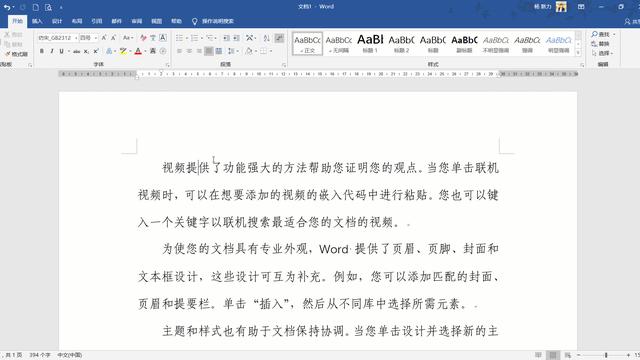Screen dimensions: 640x360
Task: Expand the styles gallery with More arrow
Action: [x=578, y=53]
